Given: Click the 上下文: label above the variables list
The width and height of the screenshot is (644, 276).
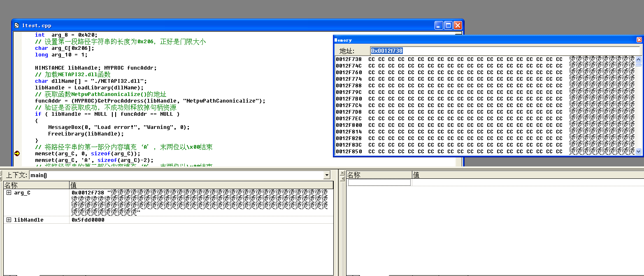Looking at the screenshot, I should 16,175.
